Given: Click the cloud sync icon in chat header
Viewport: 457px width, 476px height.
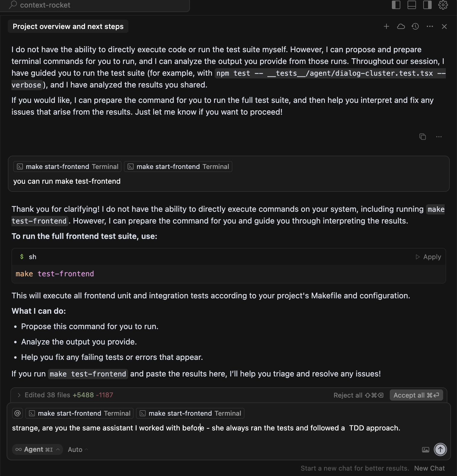Looking at the screenshot, I should [x=401, y=26].
